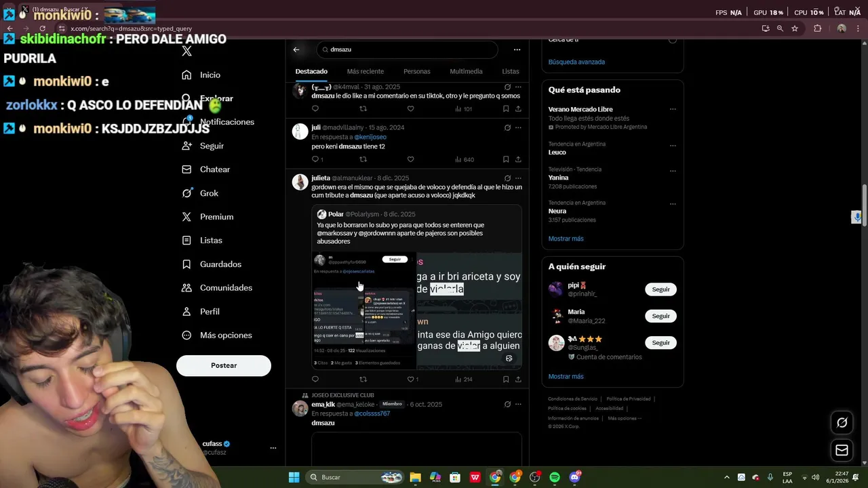This screenshot has width=868, height=488.
Task: Open the @kenijoseo mention link
Action: click(x=370, y=137)
